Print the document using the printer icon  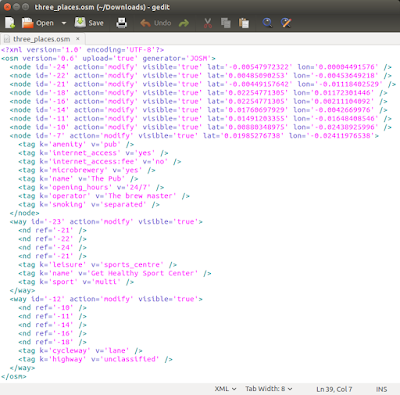point(121,23)
